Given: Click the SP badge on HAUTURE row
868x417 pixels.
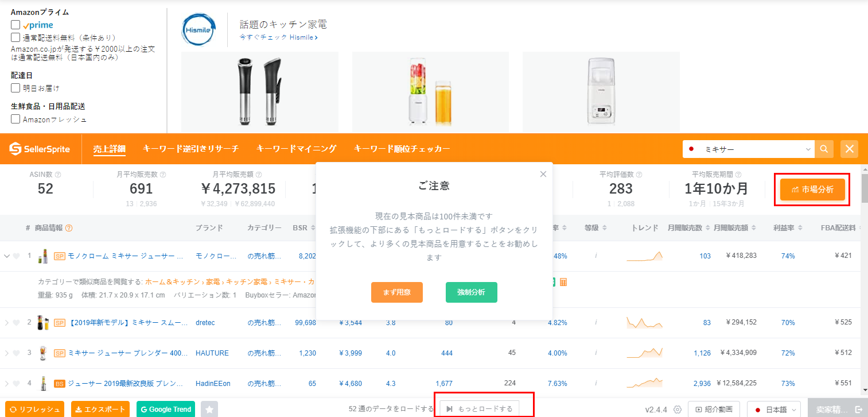Looking at the screenshot, I should (x=59, y=353).
